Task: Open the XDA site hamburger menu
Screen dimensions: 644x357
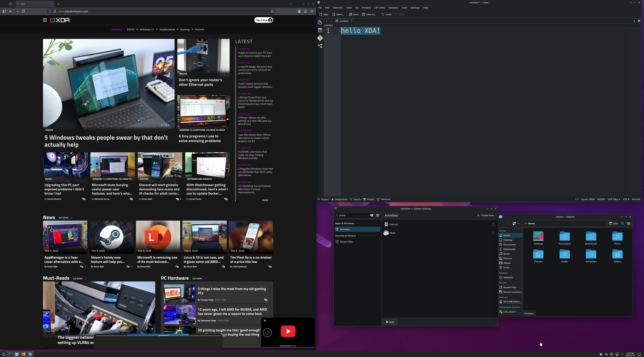Action: coord(45,20)
